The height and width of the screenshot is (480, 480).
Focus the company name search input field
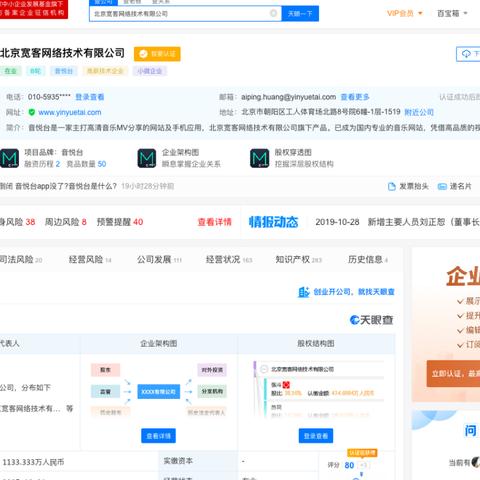[185, 14]
